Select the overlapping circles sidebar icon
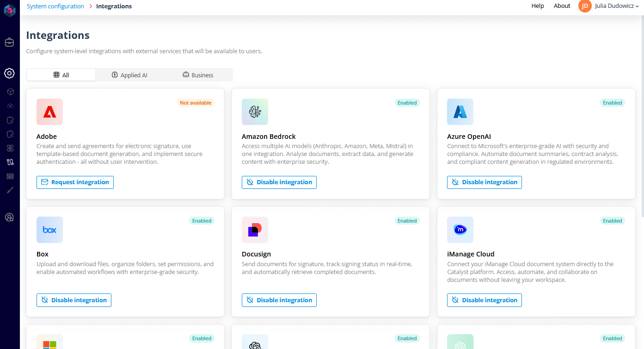644x349 pixels. [x=10, y=106]
